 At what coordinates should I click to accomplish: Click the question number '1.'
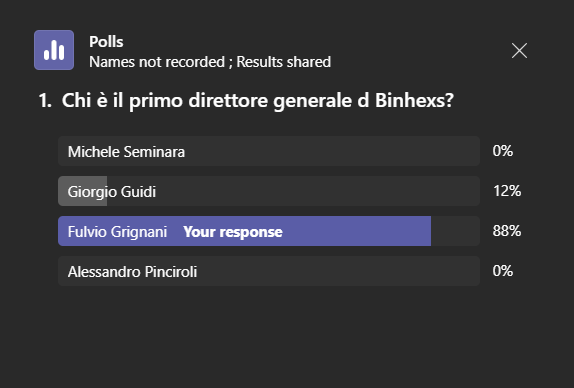45,100
